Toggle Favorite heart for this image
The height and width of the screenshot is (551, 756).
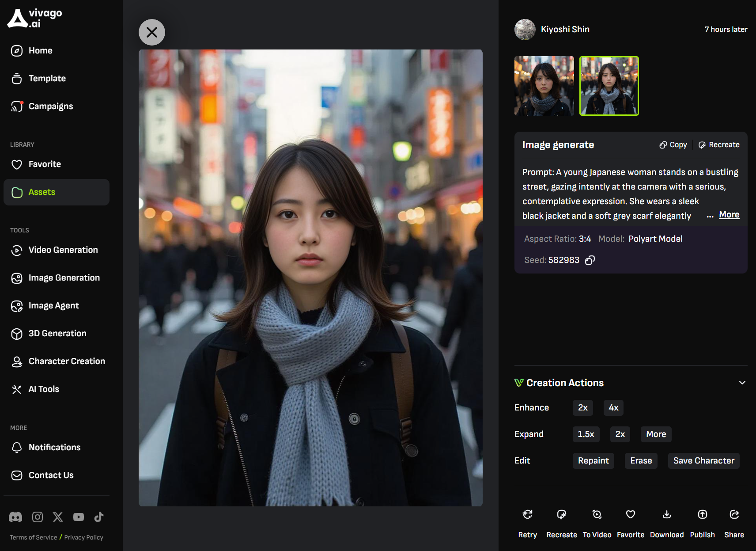pos(630,515)
